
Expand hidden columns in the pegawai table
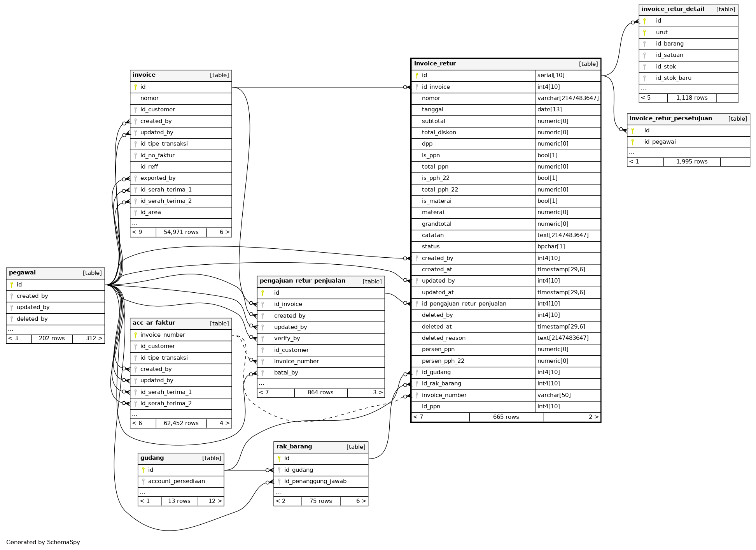tap(10, 330)
